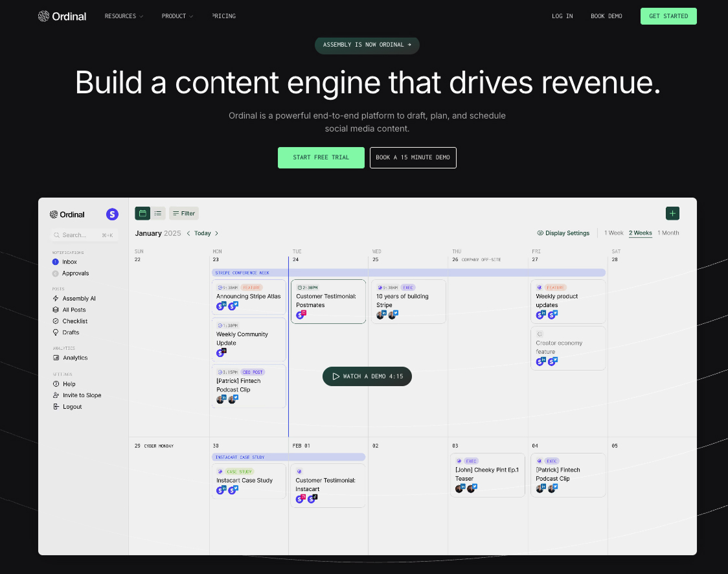This screenshot has width=728, height=574.
Task: Click Book Demo in the header
Action: coord(606,16)
